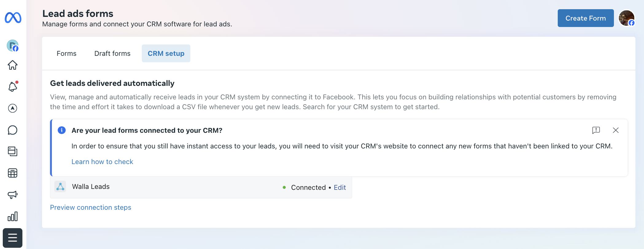The image size is (644, 249).
Task: Expand the all tools hamburger menu
Action: point(13,238)
